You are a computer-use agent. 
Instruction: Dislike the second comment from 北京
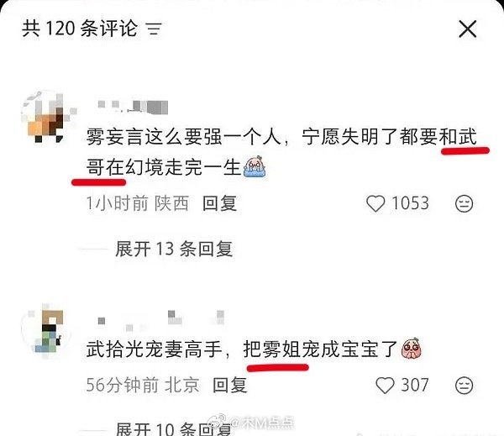(x=465, y=386)
